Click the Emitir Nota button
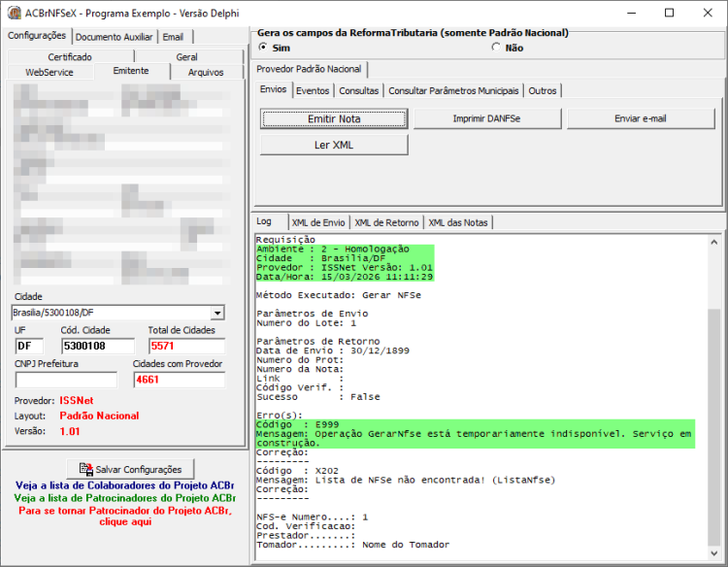Viewport: 728px width, 567px height. (x=334, y=118)
